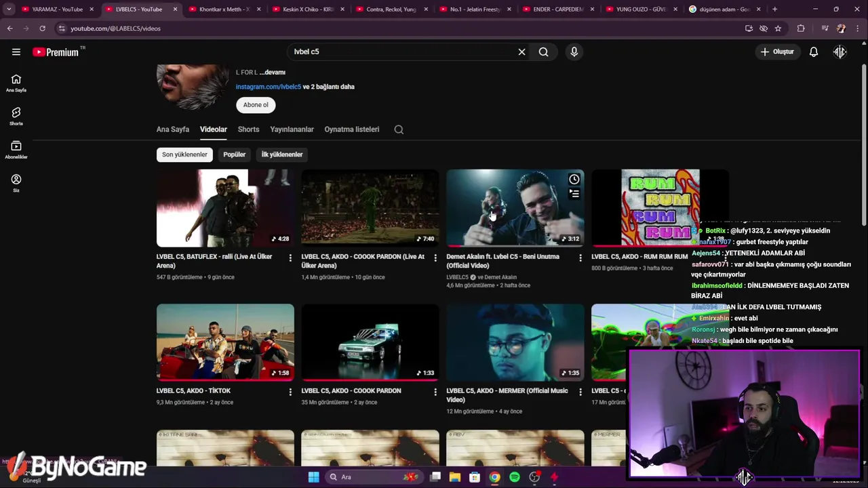Clear the search box with X
The width and height of the screenshot is (868, 488).
pyautogui.click(x=521, y=52)
